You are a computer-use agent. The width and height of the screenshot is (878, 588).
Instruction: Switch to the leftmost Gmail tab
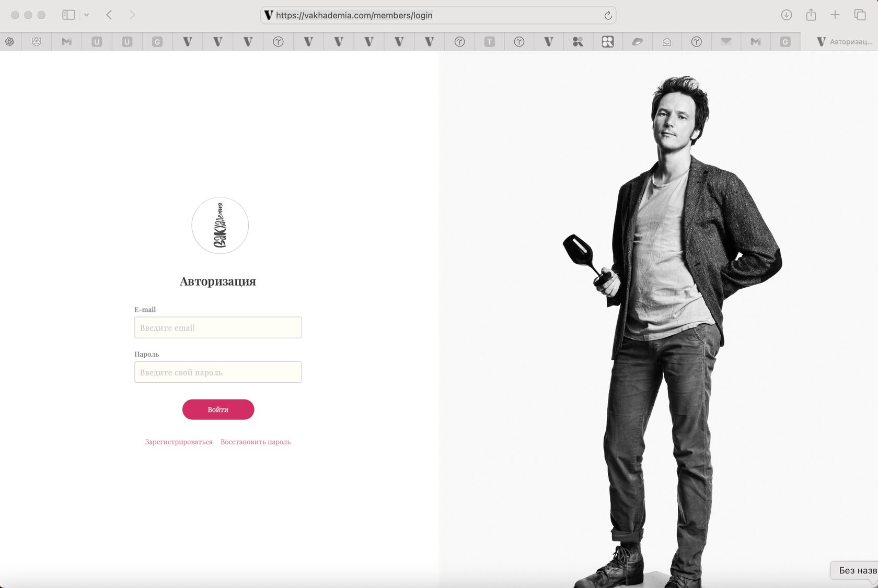[x=66, y=42]
